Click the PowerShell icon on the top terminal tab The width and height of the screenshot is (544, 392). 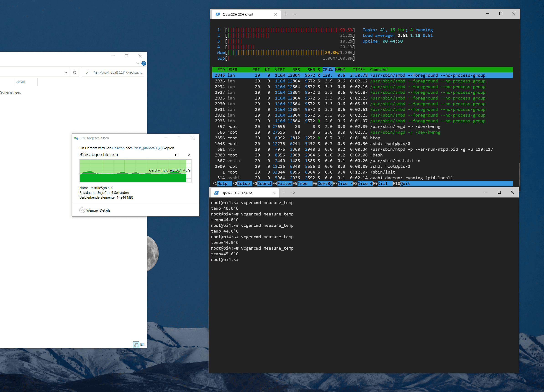click(218, 14)
